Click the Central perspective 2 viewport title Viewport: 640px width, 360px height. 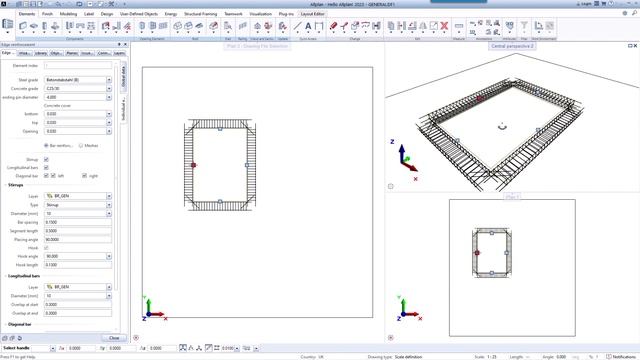512,46
